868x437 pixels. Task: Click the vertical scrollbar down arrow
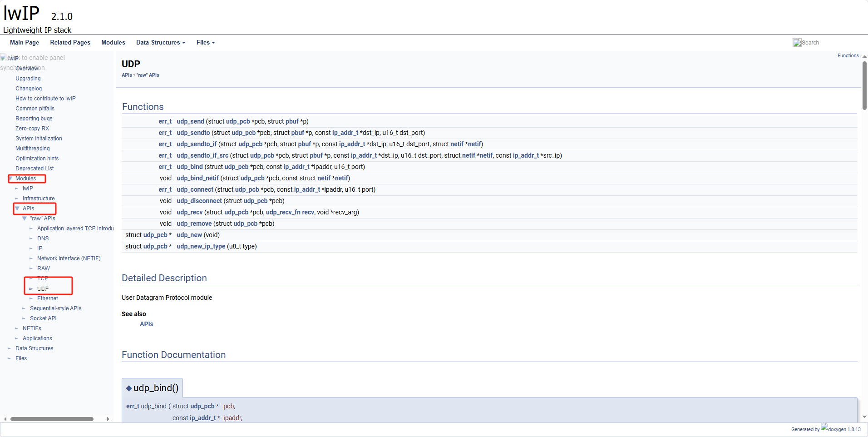click(864, 417)
